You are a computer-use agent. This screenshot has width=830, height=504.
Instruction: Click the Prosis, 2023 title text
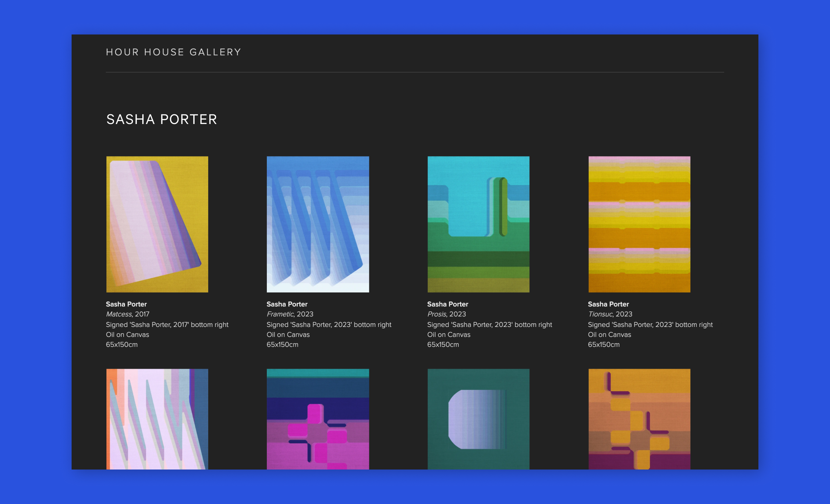(x=446, y=314)
